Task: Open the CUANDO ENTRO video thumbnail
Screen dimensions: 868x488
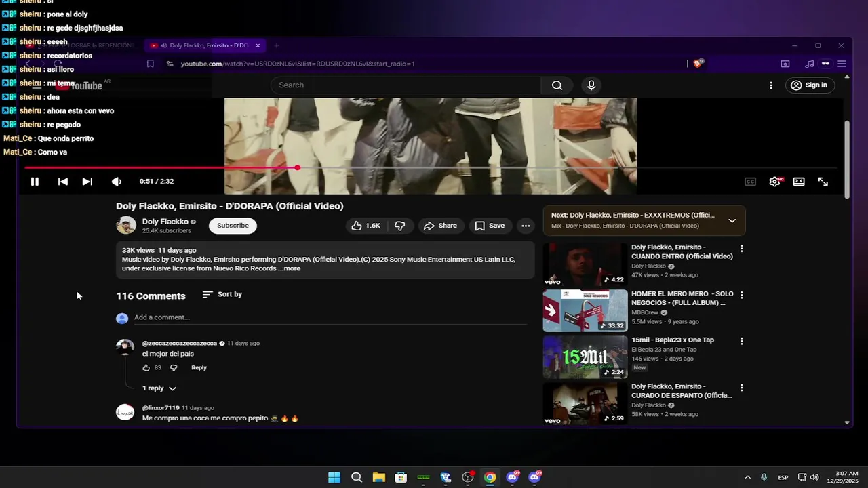Action: (x=585, y=265)
